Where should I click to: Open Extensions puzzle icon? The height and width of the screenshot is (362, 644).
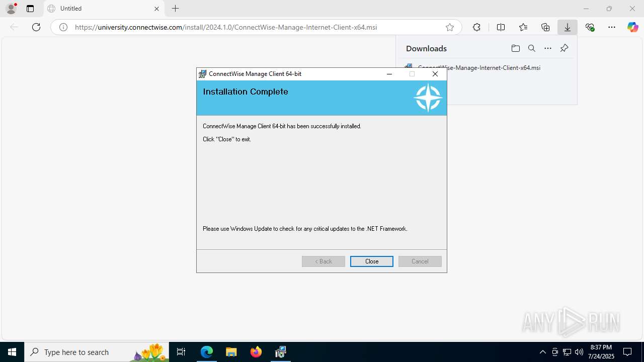(x=476, y=27)
